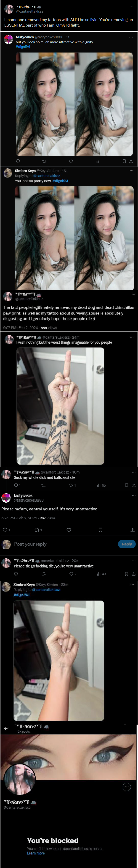Click the blue Reply button
This screenshot has height=868, width=138.
click(127, 544)
